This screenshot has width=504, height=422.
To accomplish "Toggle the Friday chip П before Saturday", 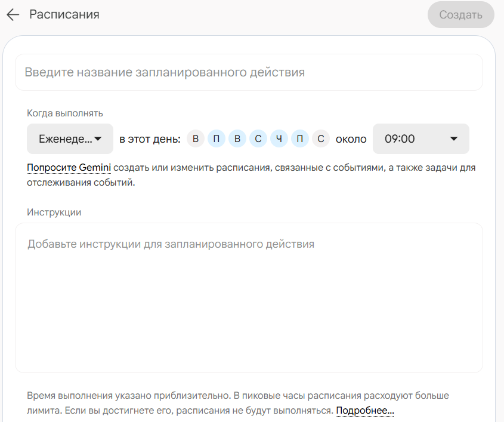I will coord(300,139).
